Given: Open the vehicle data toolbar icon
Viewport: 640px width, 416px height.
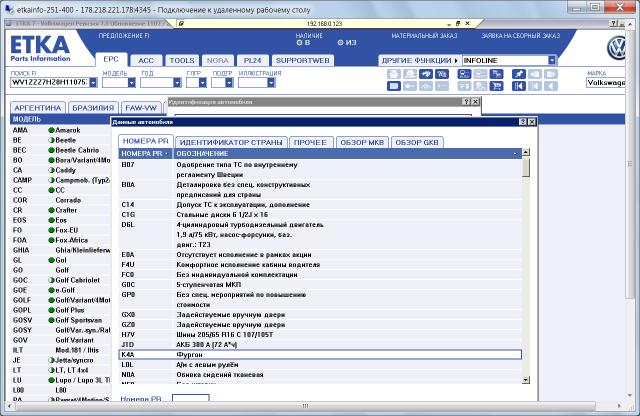Looking at the screenshot, I should pos(464,74).
